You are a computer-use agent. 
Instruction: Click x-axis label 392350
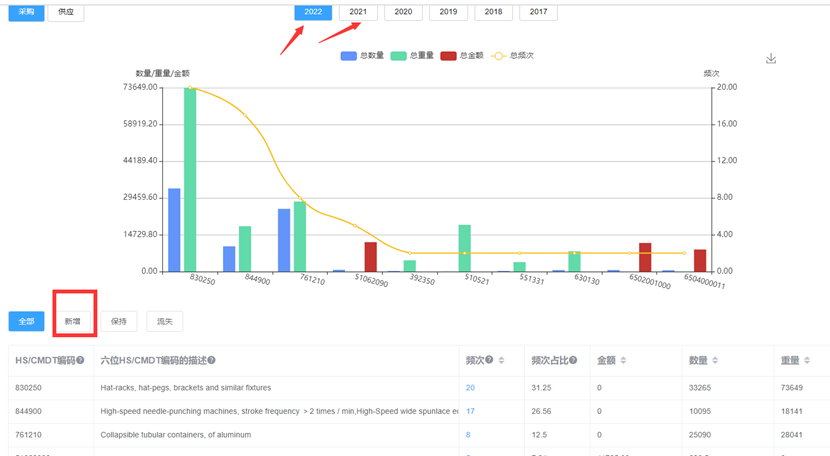pyautogui.click(x=422, y=279)
